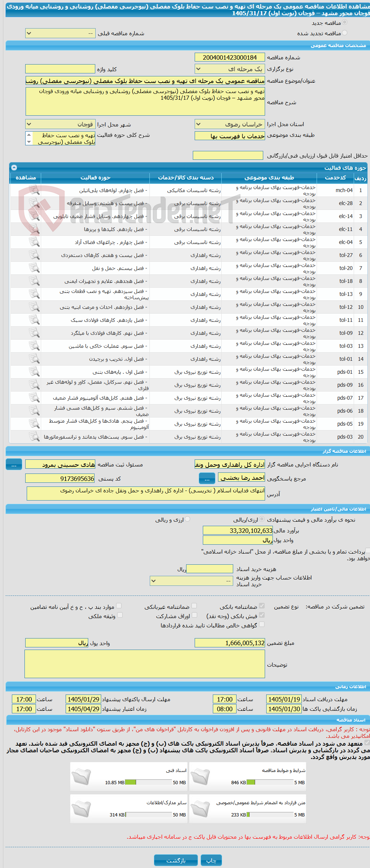Screen dimensions: 370x868
Task: Open the نوع برگزاری dropdown
Action: click(x=230, y=69)
